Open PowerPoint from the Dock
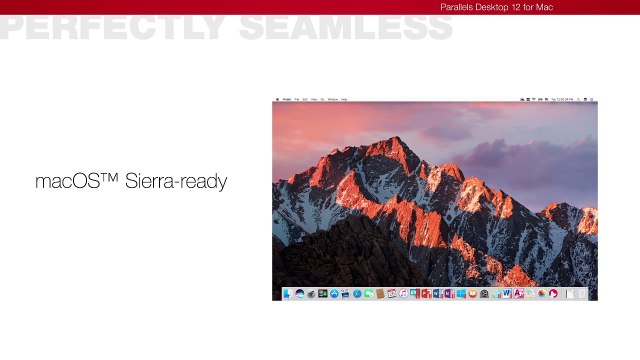The height and width of the screenshot is (360, 640). (x=427, y=293)
